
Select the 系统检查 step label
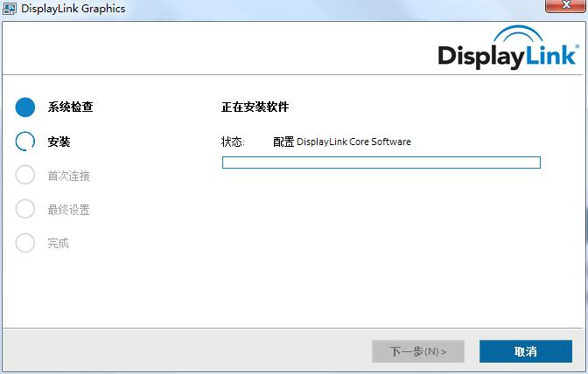(70, 107)
